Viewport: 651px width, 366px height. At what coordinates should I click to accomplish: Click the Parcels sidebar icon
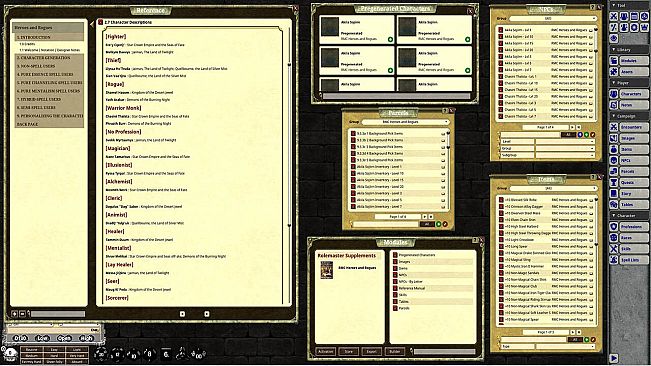[x=614, y=171]
